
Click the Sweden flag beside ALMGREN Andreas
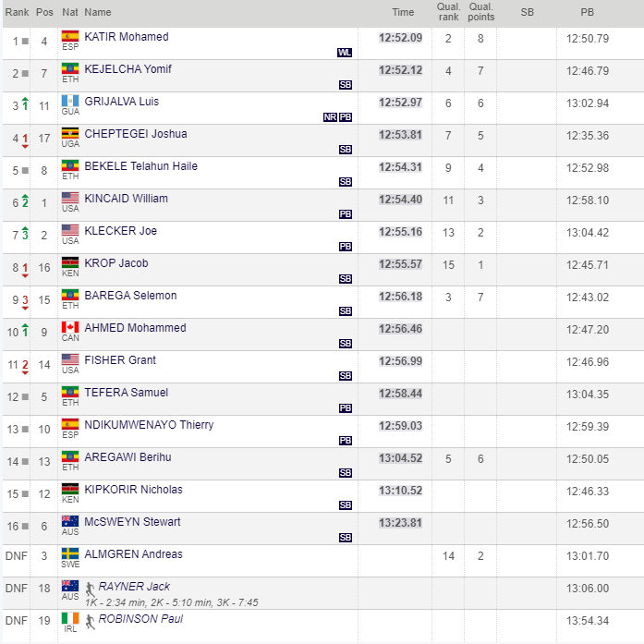click(x=70, y=553)
